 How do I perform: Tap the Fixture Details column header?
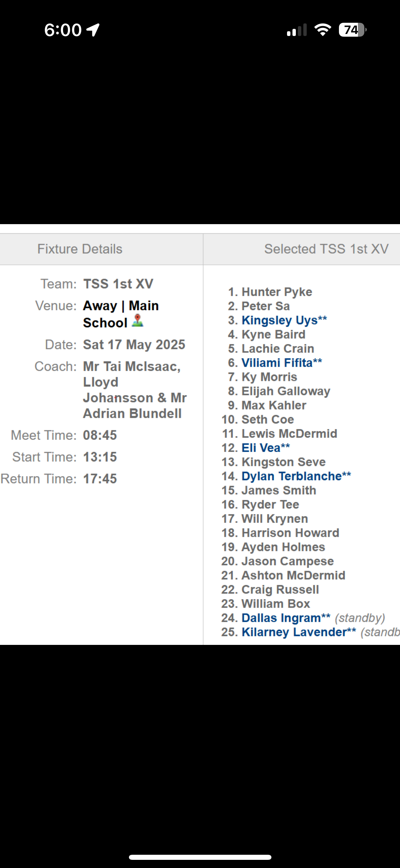point(80,249)
